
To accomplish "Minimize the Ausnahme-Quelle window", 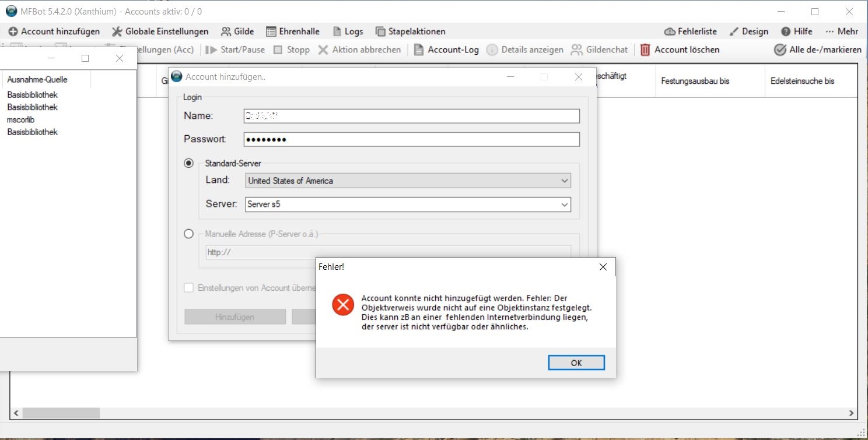I will tap(51, 58).
